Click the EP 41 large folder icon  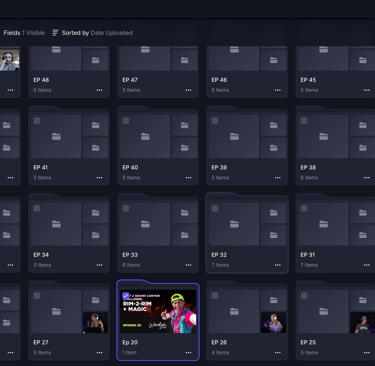pyautogui.click(x=56, y=136)
